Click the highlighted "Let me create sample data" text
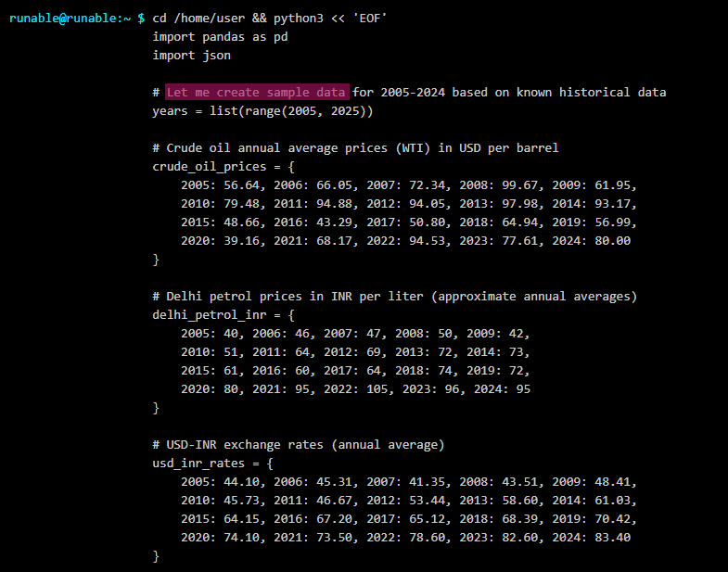The height and width of the screenshot is (572, 728). (x=257, y=93)
